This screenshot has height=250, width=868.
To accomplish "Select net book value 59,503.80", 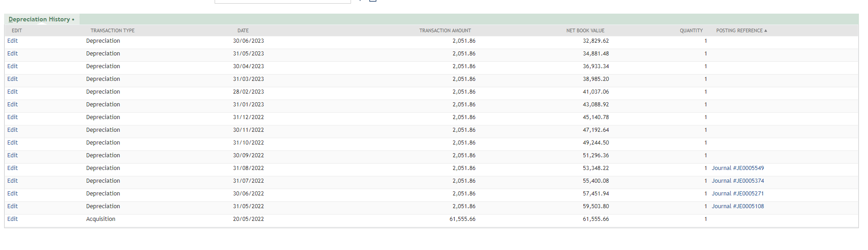I will [x=596, y=206].
